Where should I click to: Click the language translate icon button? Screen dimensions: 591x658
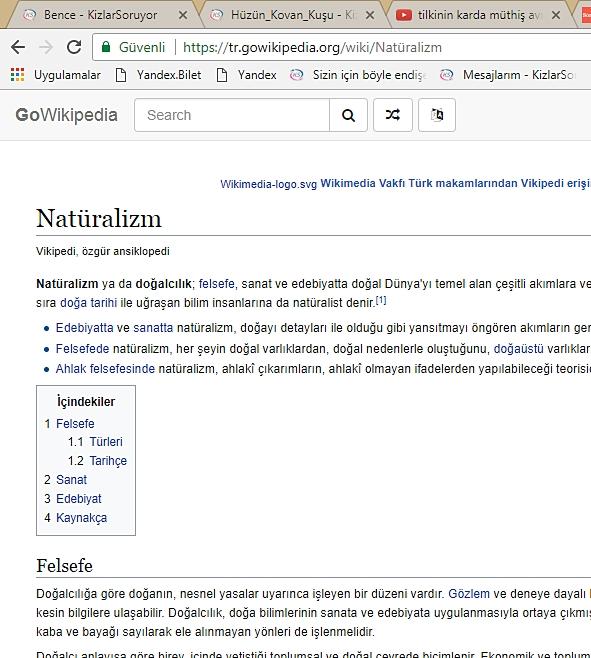437,115
